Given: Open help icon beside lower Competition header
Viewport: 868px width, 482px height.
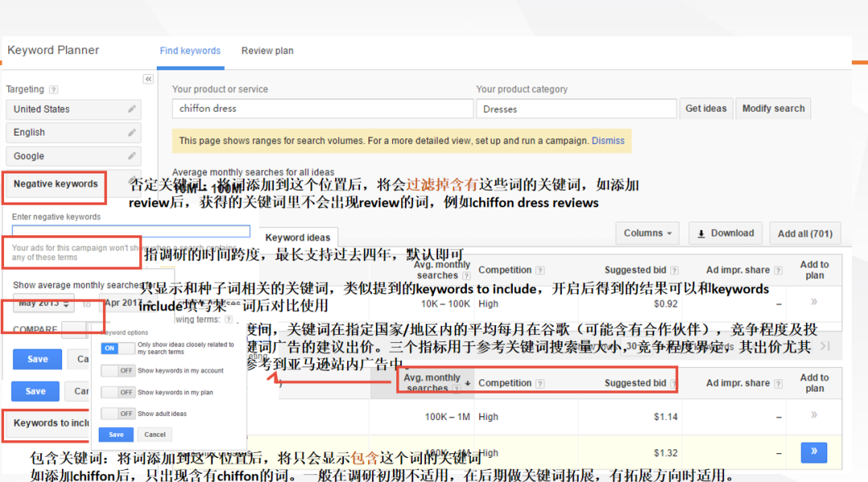Looking at the screenshot, I should pos(540,383).
